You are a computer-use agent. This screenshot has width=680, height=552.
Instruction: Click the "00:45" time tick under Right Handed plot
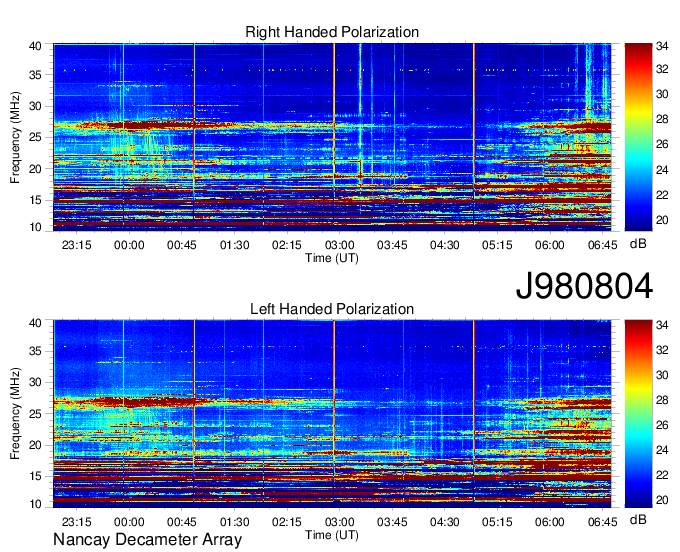click(x=182, y=245)
